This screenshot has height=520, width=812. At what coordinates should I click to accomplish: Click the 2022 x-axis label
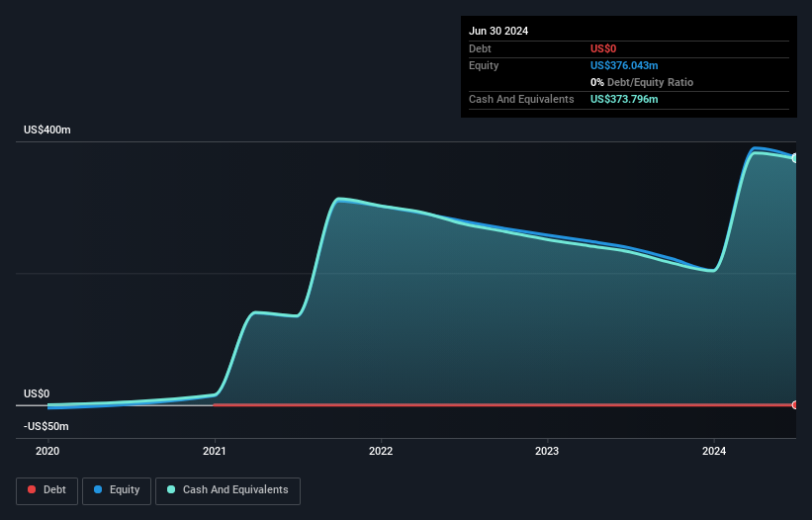(381, 451)
